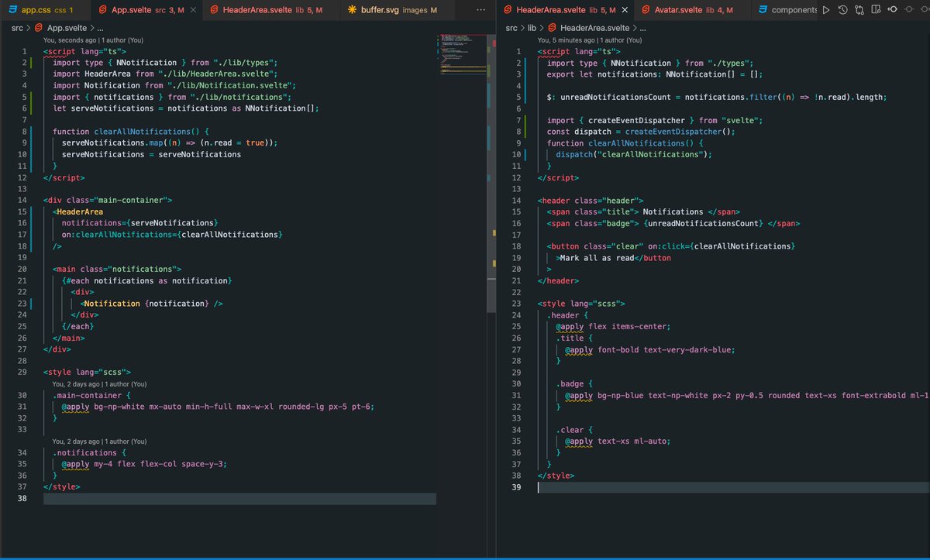Open file history clock icon
The height and width of the screenshot is (560, 930).
pyautogui.click(x=842, y=10)
